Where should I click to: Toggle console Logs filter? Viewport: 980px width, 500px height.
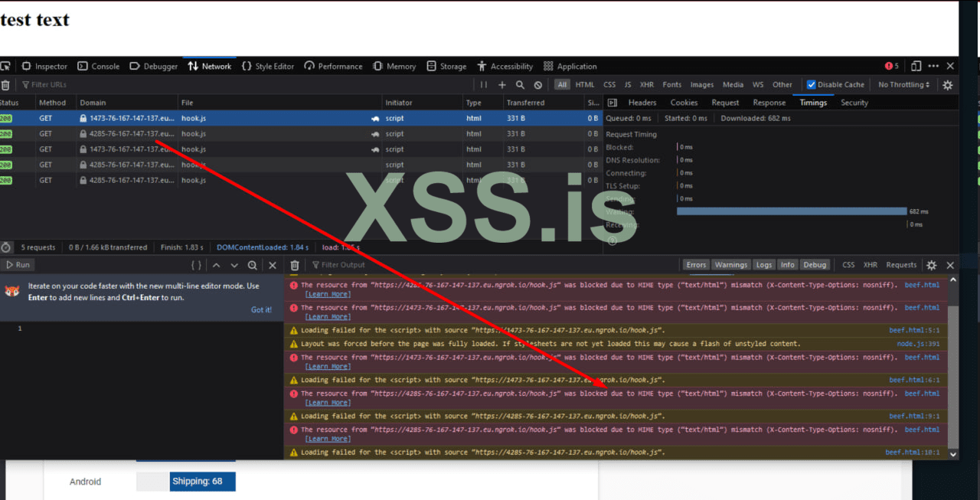coord(764,265)
